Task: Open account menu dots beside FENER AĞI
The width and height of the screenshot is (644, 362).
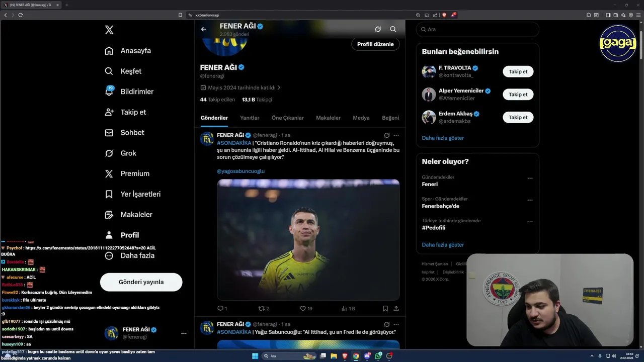Action: pos(184,333)
